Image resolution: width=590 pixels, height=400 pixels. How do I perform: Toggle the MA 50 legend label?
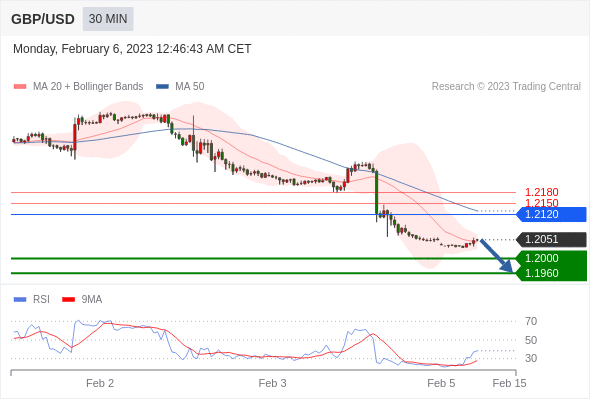point(190,87)
